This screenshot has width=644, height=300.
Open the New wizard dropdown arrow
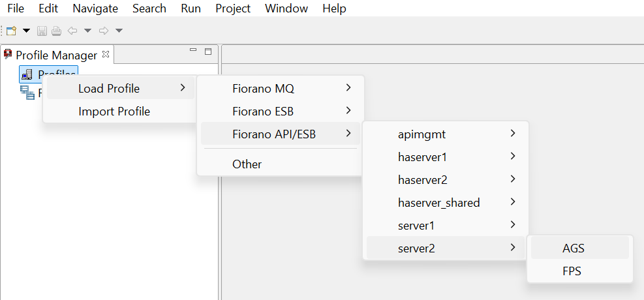(26, 31)
